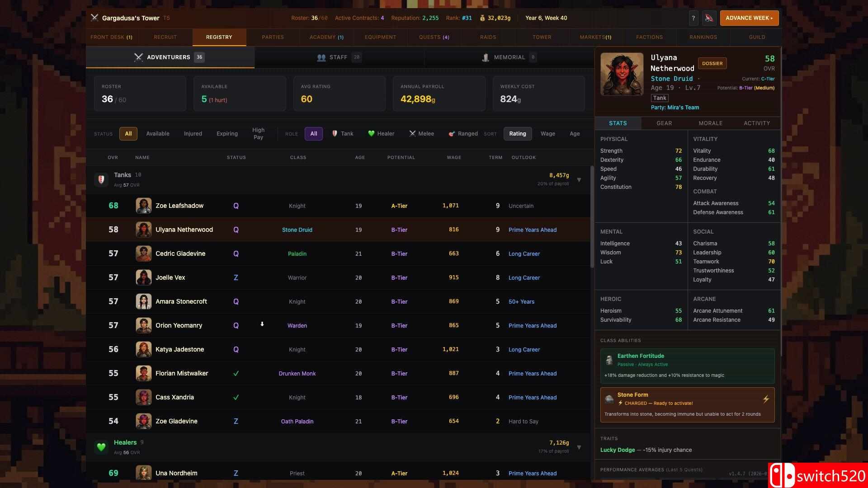Sort adventurers by Wage
868x488 pixels.
[x=547, y=134]
